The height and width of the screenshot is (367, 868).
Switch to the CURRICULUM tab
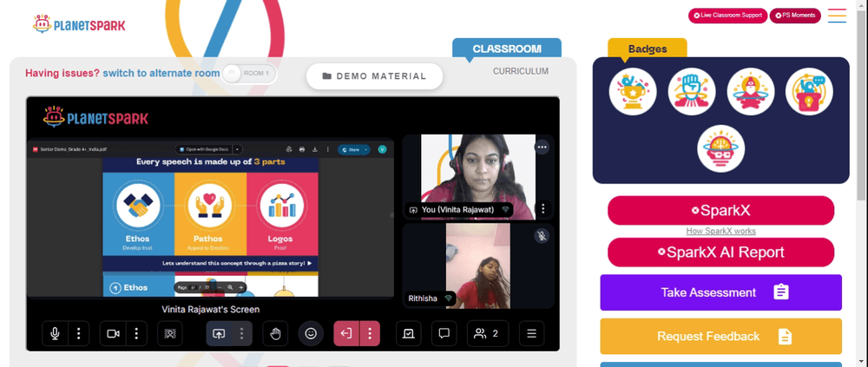coord(520,71)
